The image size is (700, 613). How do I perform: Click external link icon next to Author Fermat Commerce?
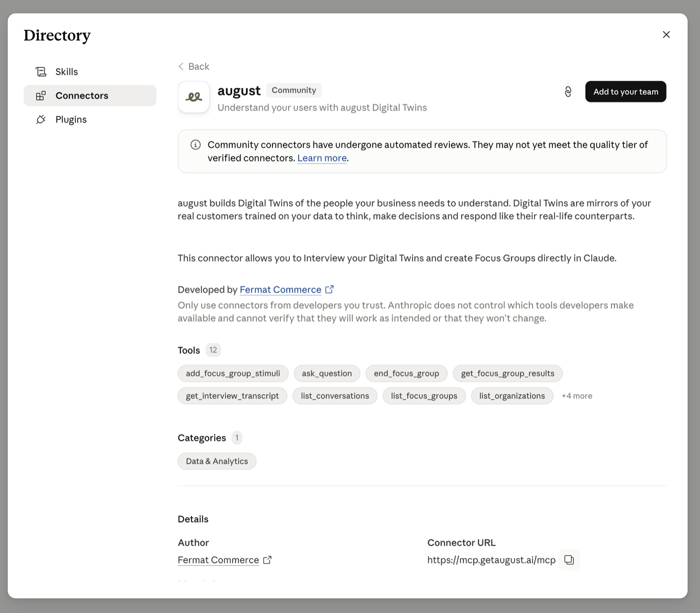[x=267, y=560]
